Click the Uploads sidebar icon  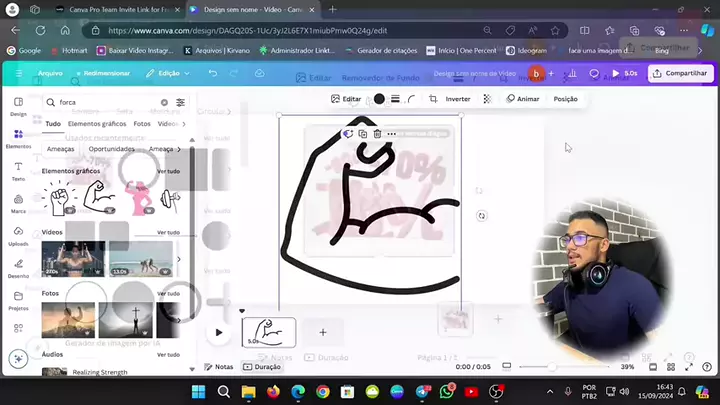18,236
